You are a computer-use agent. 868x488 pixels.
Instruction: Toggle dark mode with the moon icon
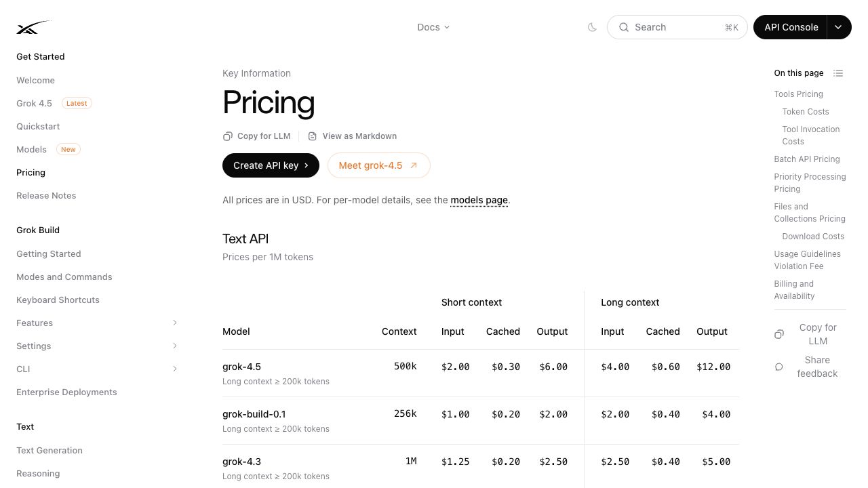pos(592,27)
